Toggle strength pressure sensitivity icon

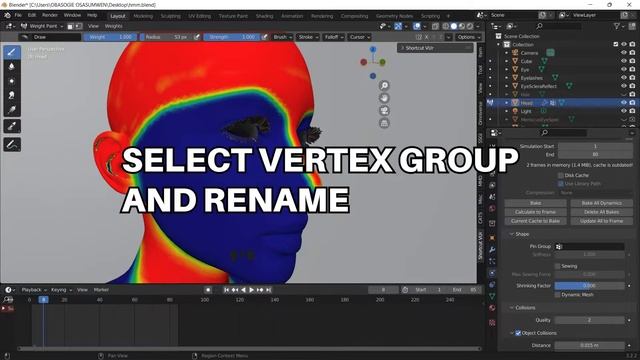click(264, 37)
